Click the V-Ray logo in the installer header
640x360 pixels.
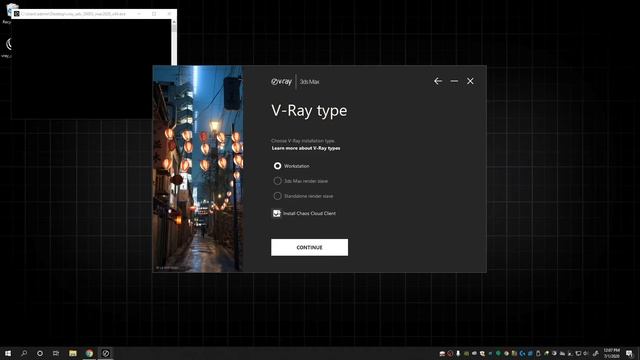click(281, 82)
